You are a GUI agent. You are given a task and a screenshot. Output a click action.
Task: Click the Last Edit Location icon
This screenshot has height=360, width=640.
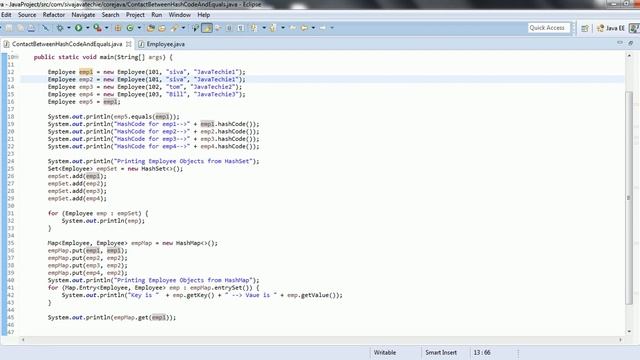coord(293,28)
